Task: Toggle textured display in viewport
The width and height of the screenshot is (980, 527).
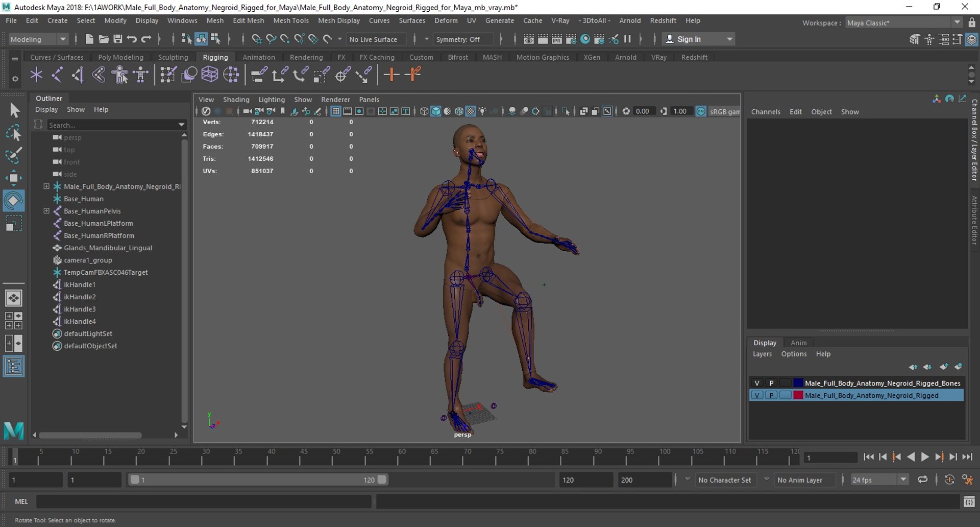Action: pyautogui.click(x=471, y=111)
